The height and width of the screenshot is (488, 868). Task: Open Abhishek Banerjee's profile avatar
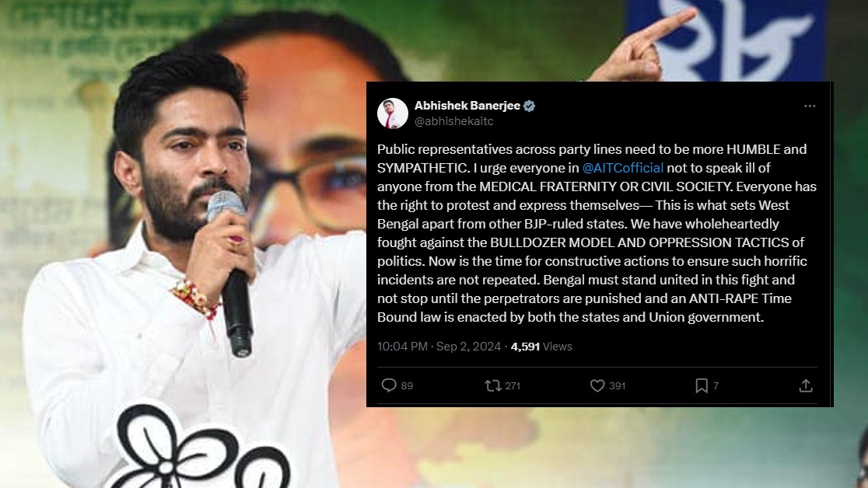[393, 113]
